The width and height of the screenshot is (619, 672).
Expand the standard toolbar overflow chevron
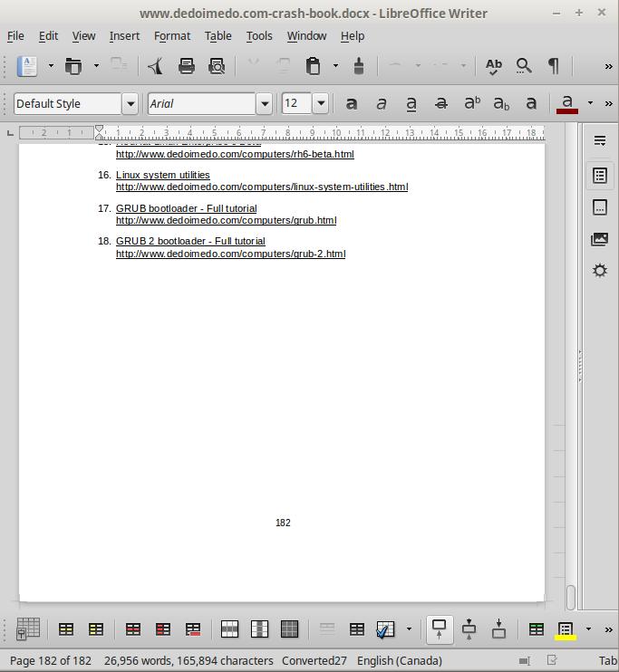click(x=608, y=66)
